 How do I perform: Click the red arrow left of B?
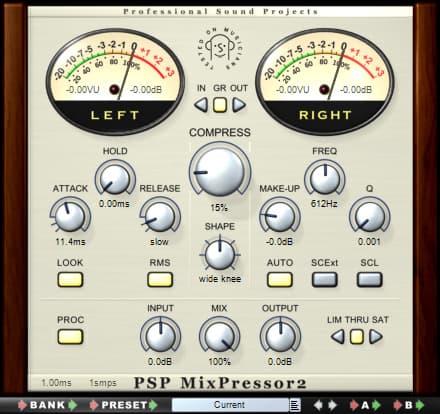[397, 405]
